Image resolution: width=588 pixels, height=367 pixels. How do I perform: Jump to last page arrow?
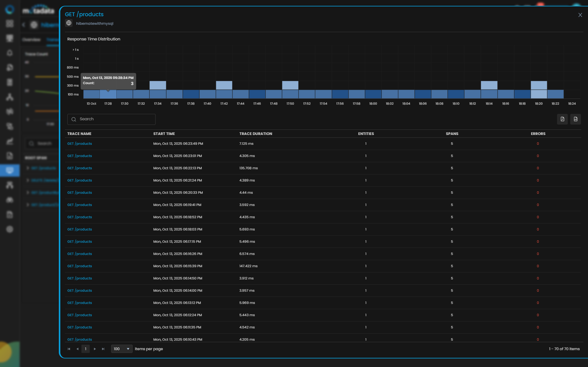coord(103,349)
